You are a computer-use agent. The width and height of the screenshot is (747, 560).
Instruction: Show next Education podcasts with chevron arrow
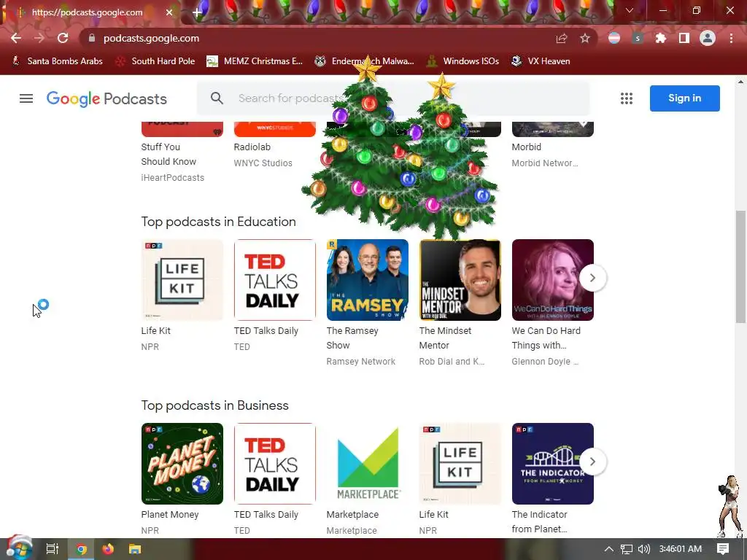[x=592, y=278]
